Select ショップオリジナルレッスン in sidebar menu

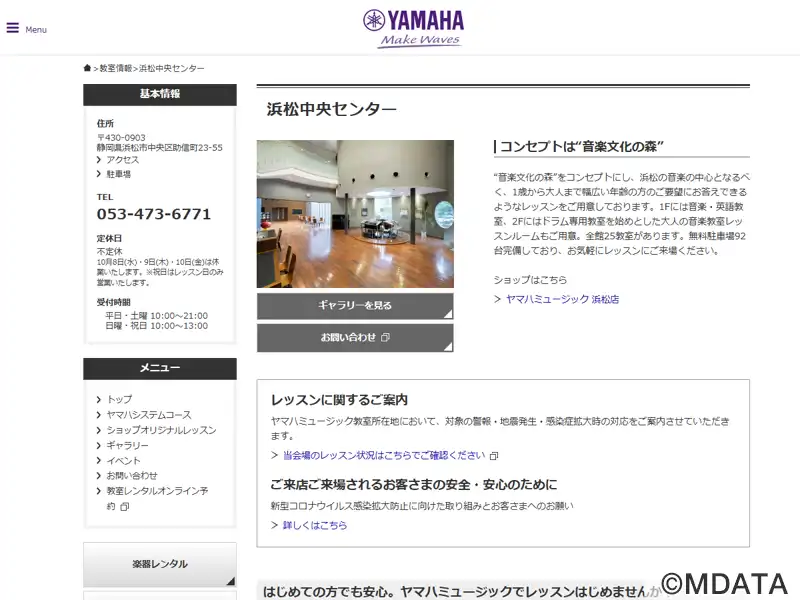point(161,430)
